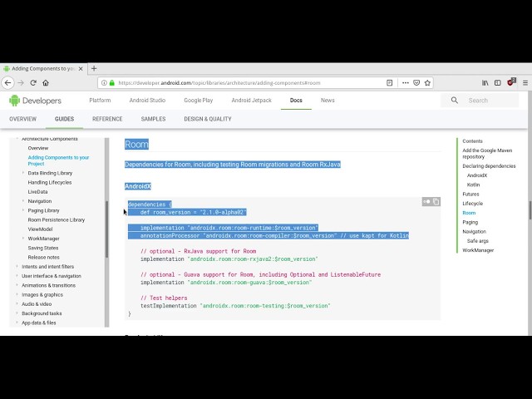Open Saving States sidebar link
Screen dimensions: 532x399
(x=43, y=248)
